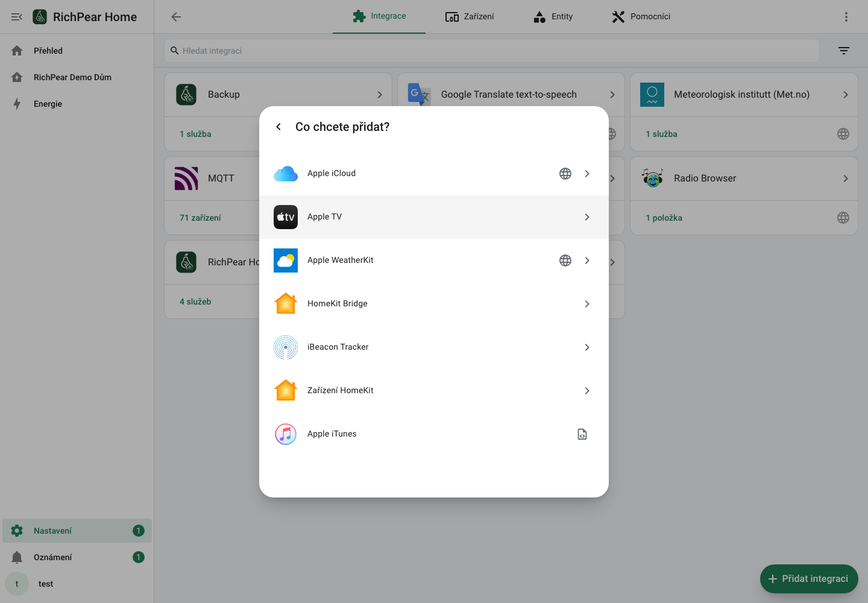Click the Přidat integraci button
This screenshot has width=868, height=603.
[809, 579]
